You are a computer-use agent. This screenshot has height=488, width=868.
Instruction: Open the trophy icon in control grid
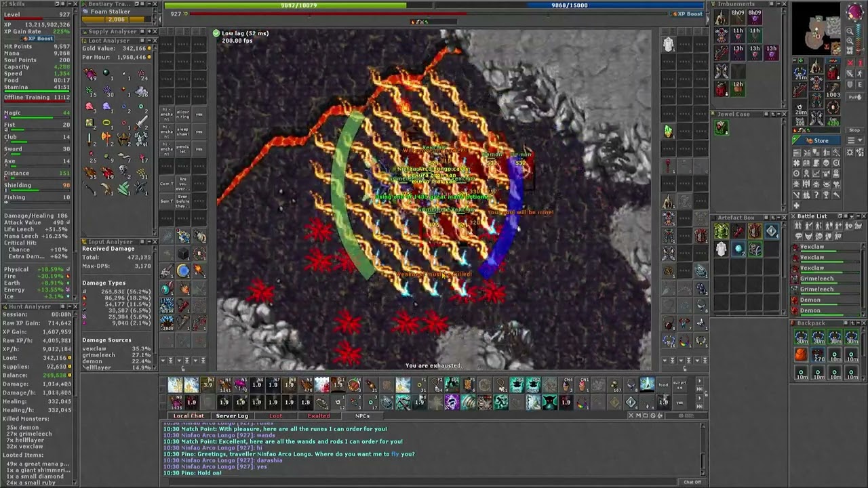(826, 195)
